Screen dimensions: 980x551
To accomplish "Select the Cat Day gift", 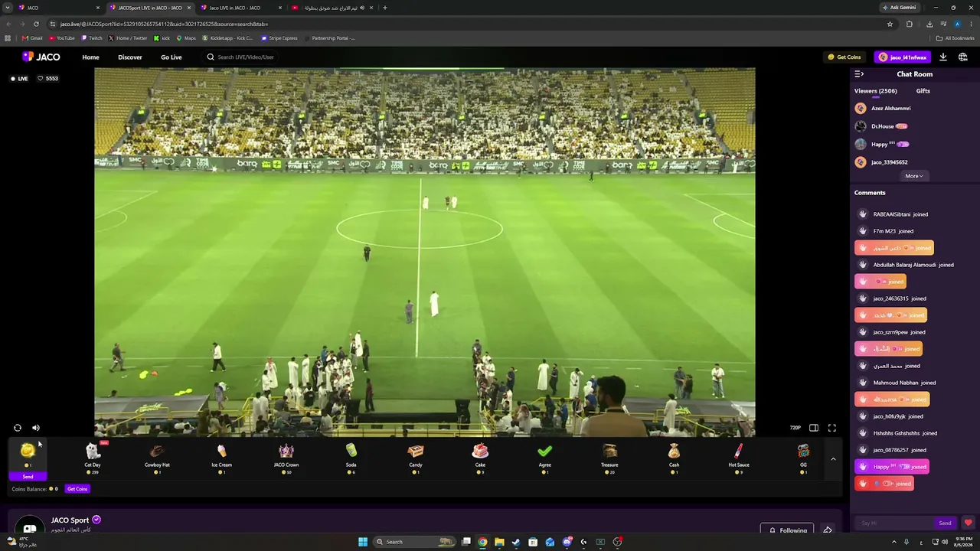I will pos(93,457).
